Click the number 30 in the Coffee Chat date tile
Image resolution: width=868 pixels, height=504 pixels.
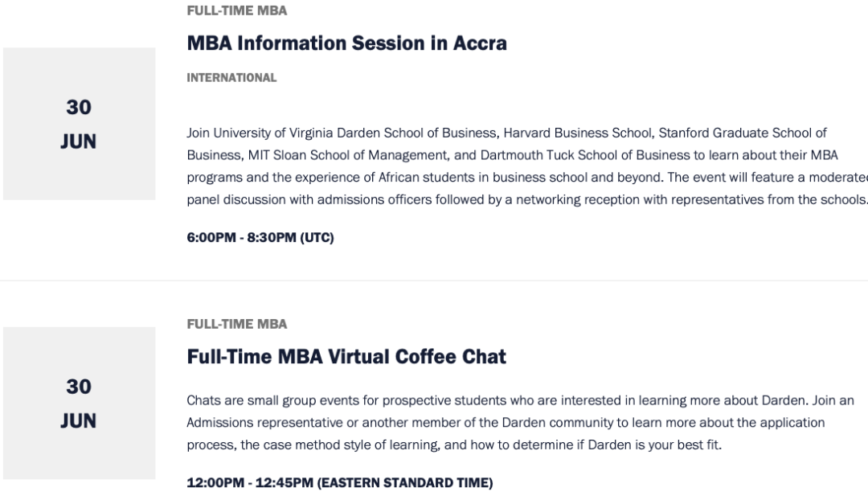pyautogui.click(x=79, y=387)
